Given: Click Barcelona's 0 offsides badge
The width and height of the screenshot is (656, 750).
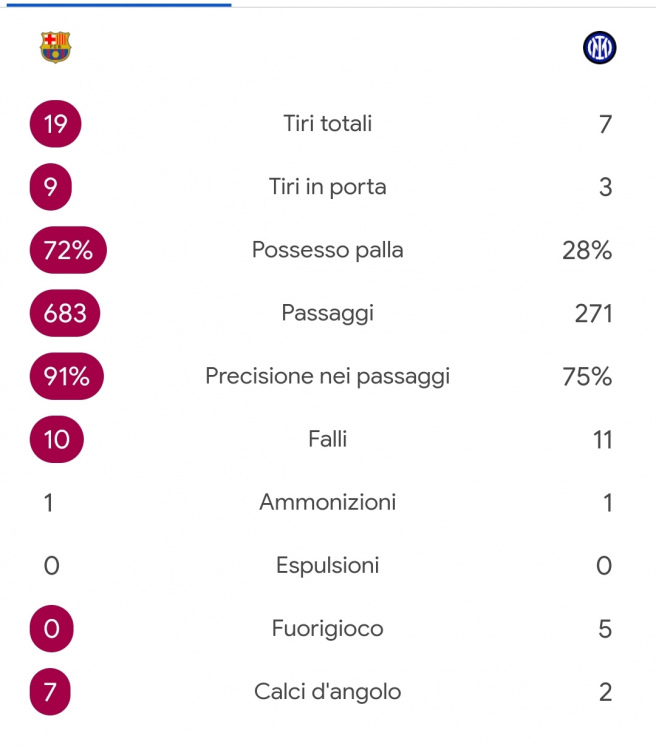Looking at the screenshot, I should point(52,629).
